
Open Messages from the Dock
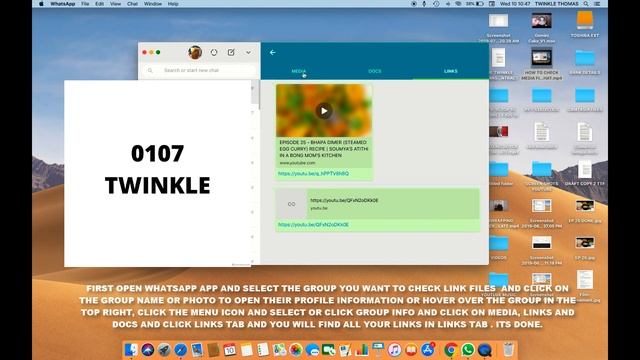[312, 350]
